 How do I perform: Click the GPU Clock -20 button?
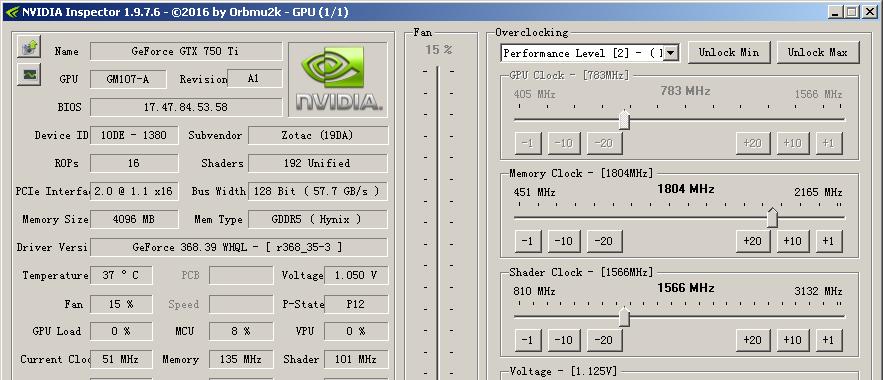(x=604, y=143)
